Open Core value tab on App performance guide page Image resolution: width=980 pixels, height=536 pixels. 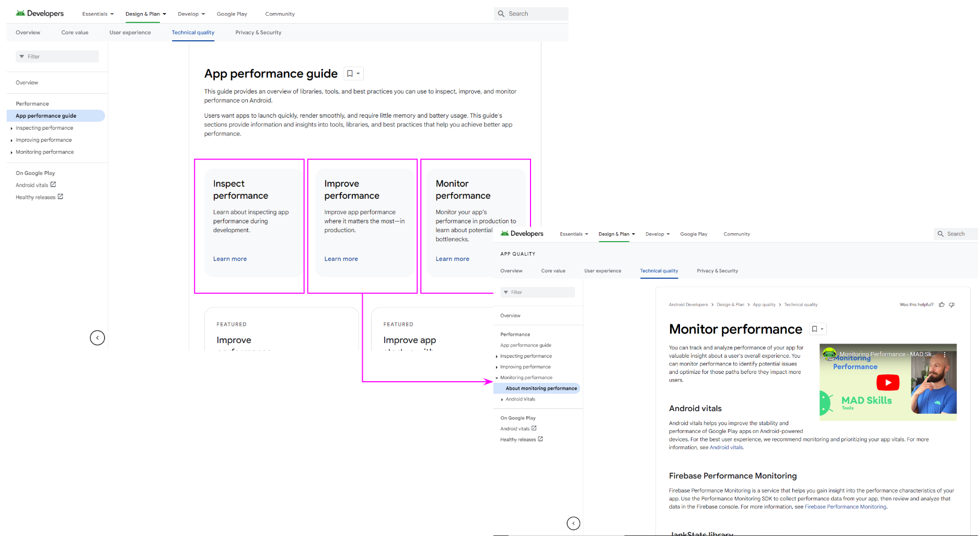[75, 32]
